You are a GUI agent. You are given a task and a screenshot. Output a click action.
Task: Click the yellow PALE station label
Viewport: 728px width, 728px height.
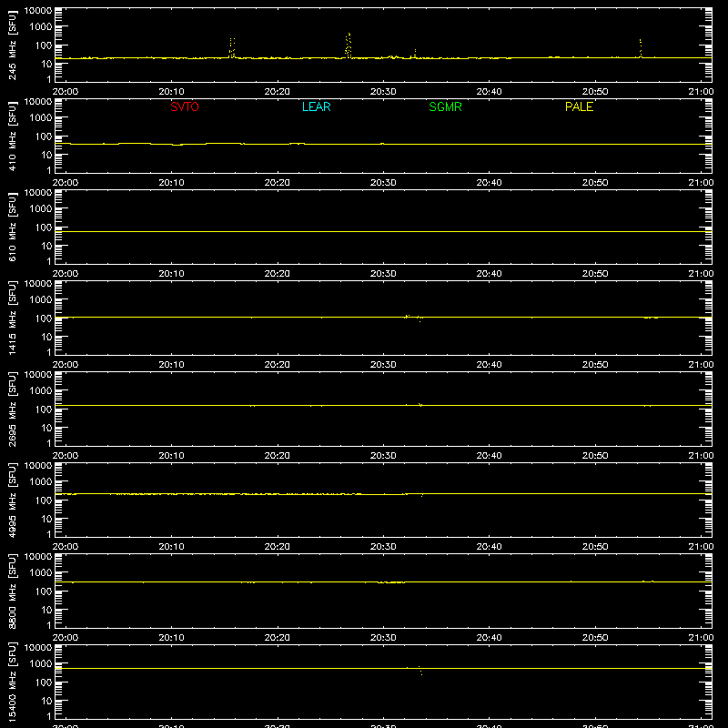[x=579, y=106]
